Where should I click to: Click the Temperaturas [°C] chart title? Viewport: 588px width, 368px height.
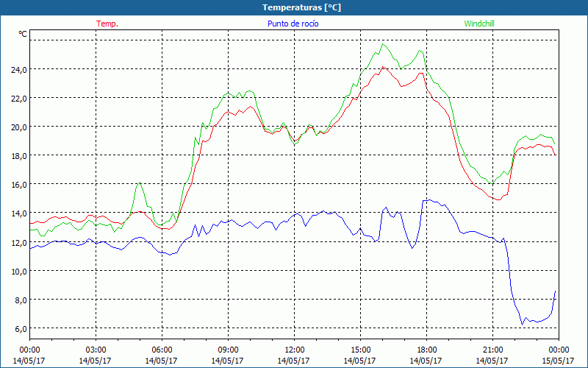tap(301, 7)
